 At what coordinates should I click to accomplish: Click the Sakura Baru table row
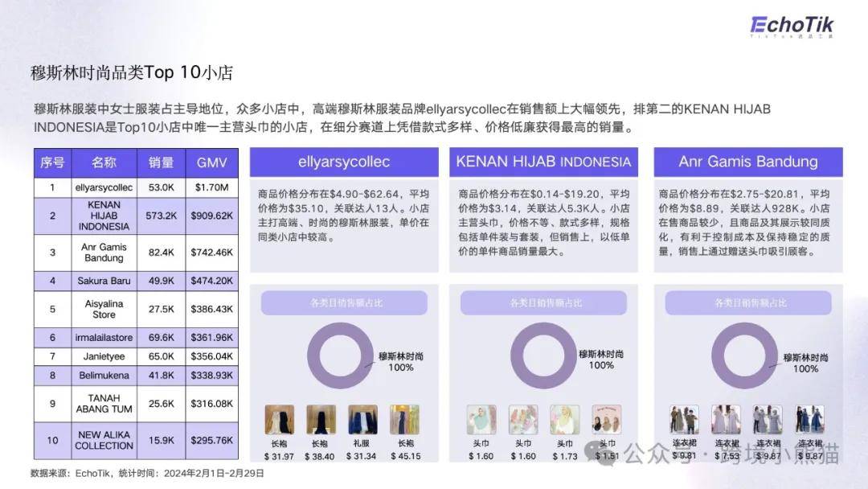[135, 281]
